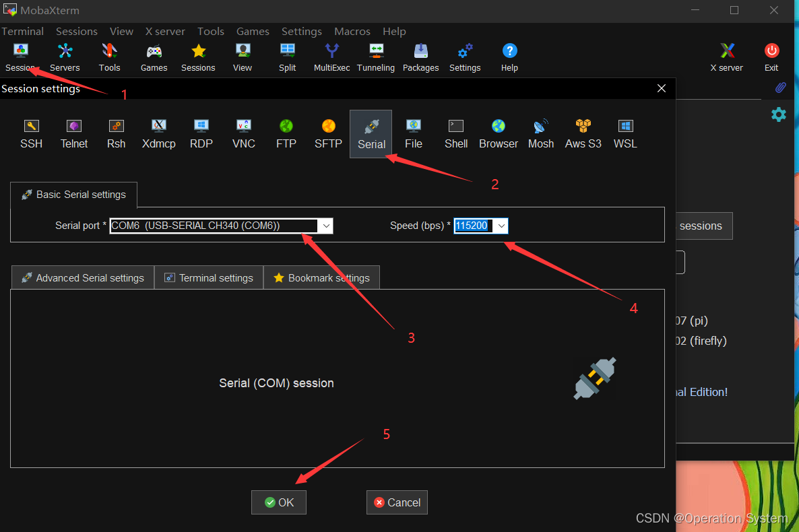The height and width of the screenshot is (532, 799).
Task: Select the (pi) recent session entry
Action: (691, 321)
